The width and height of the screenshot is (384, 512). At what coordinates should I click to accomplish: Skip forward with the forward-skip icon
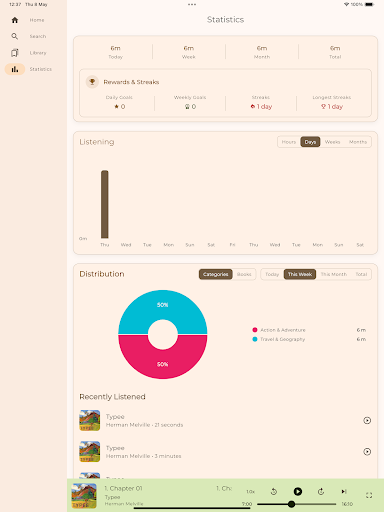point(321,491)
